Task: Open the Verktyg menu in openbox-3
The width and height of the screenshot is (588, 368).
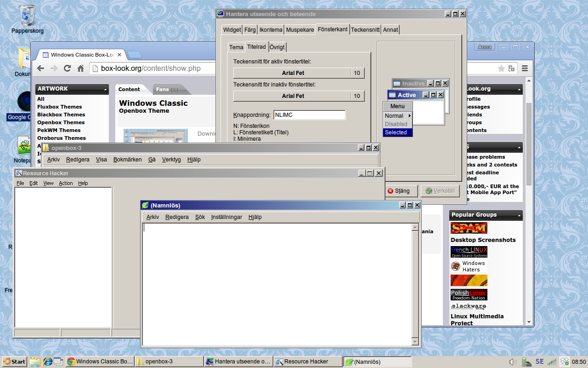Action: click(x=171, y=160)
